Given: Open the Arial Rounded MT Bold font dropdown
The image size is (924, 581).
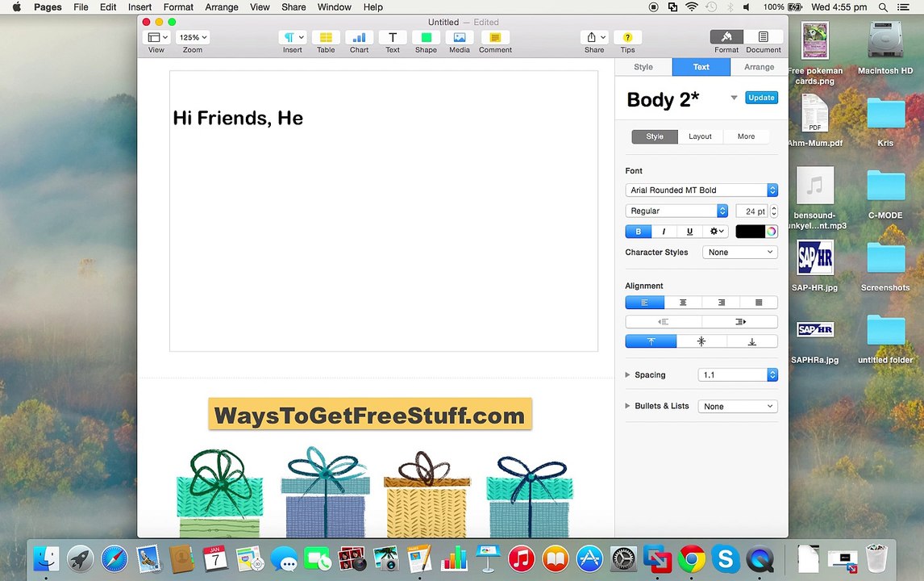Looking at the screenshot, I should [x=701, y=190].
